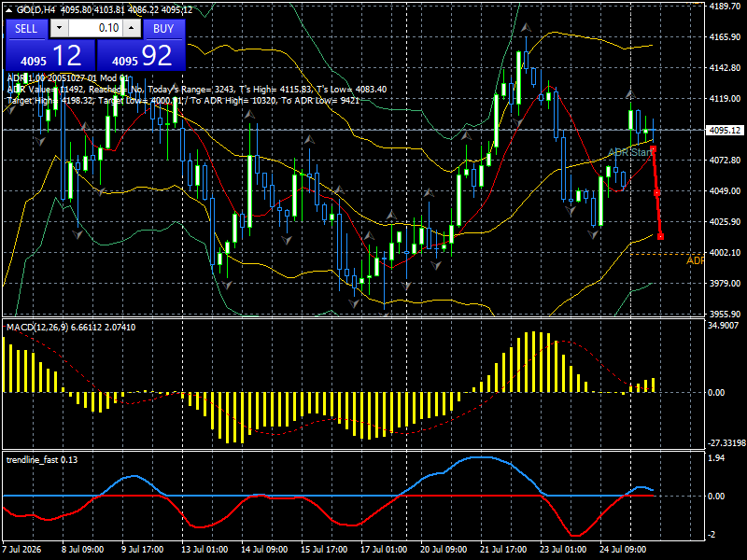Click the buy price tile 4095 92
This screenshot has height=560, width=747.
pyautogui.click(x=141, y=55)
